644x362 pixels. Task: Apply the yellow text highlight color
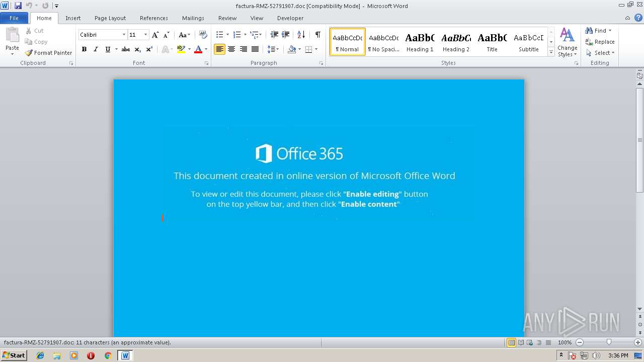[x=181, y=49]
